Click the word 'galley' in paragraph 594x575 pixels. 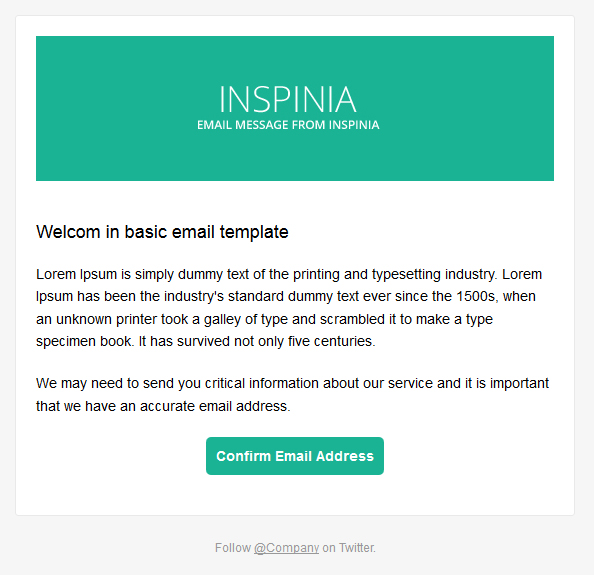click(x=222, y=319)
